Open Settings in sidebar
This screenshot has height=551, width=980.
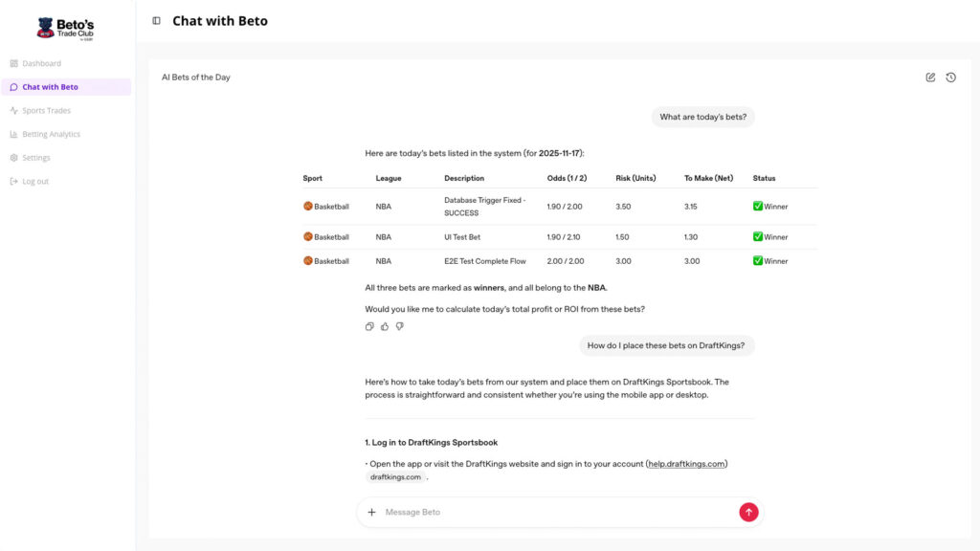36,158
